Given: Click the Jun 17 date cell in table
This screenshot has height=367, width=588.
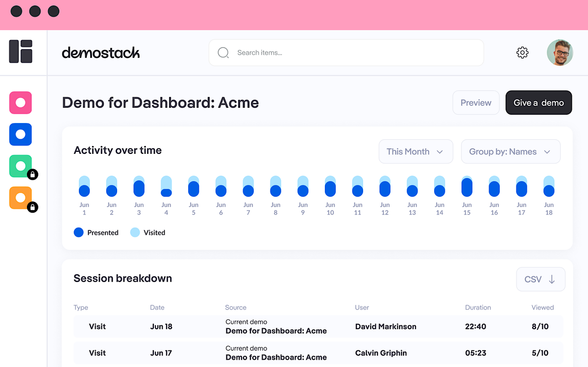Looking at the screenshot, I should pos(161,353).
